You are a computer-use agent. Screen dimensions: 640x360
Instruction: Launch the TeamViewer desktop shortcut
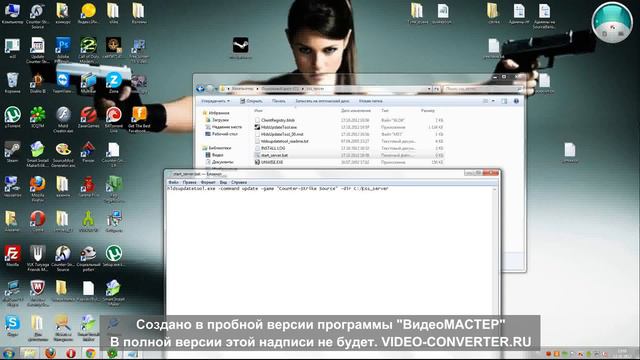pyautogui.click(x=63, y=82)
